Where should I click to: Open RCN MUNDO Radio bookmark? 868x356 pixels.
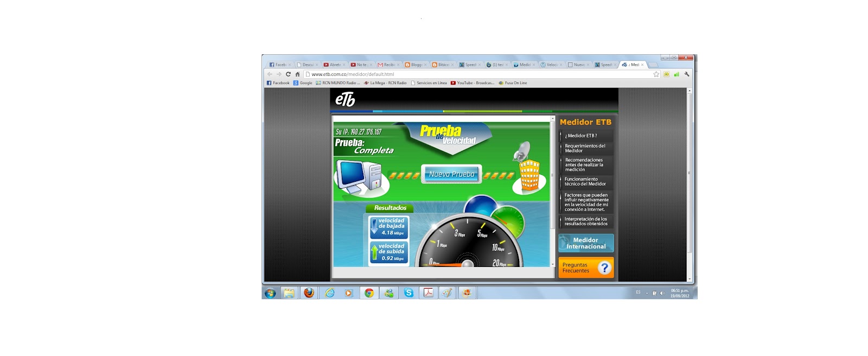[338, 83]
